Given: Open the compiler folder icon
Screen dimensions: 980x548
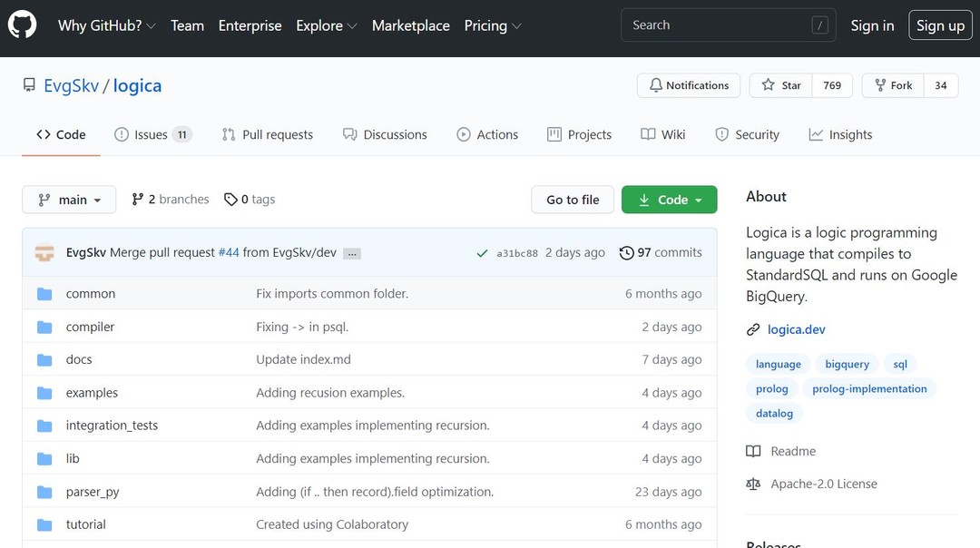Looking at the screenshot, I should [44, 327].
